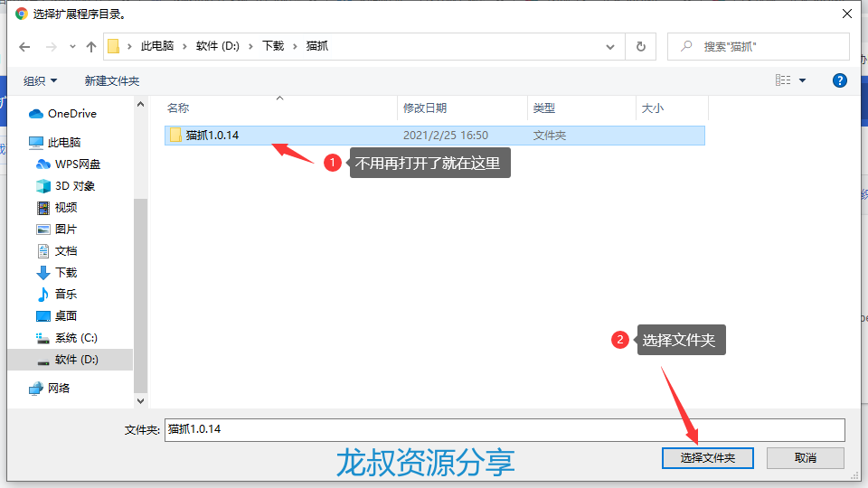This screenshot has width=868, height=488.
Task: Click the folder icon in address bar
Action: 114,46
